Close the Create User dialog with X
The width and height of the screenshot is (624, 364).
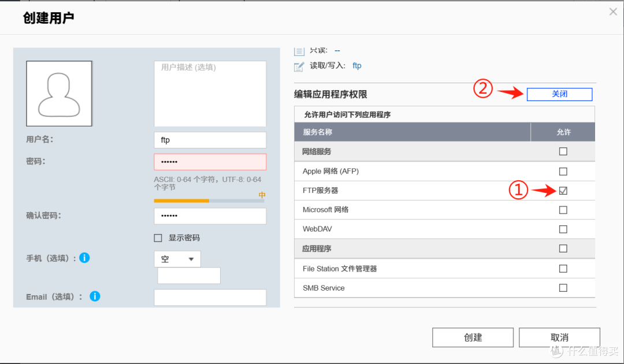(x=613, y=12)
